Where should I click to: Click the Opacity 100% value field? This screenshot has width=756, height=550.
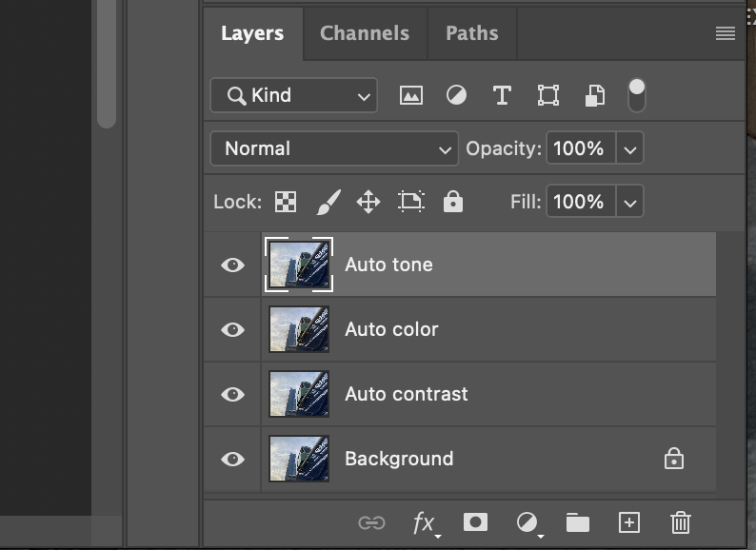[x=581, y=148]
